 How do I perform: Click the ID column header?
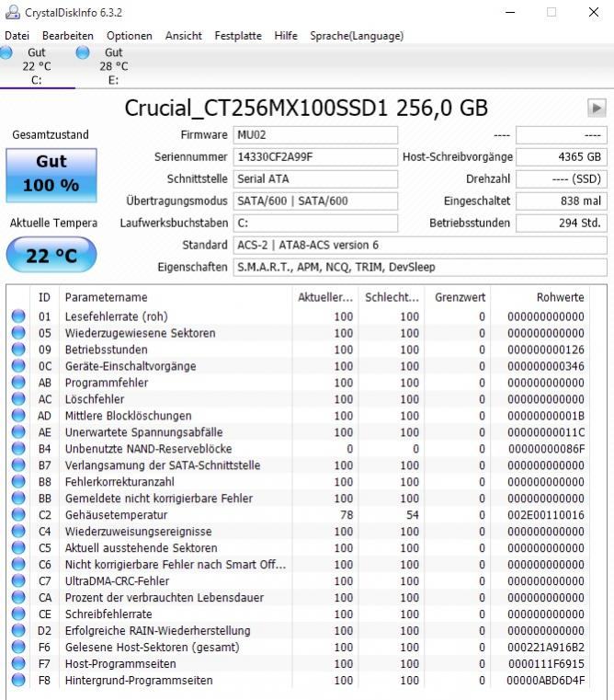pos(44,297)
